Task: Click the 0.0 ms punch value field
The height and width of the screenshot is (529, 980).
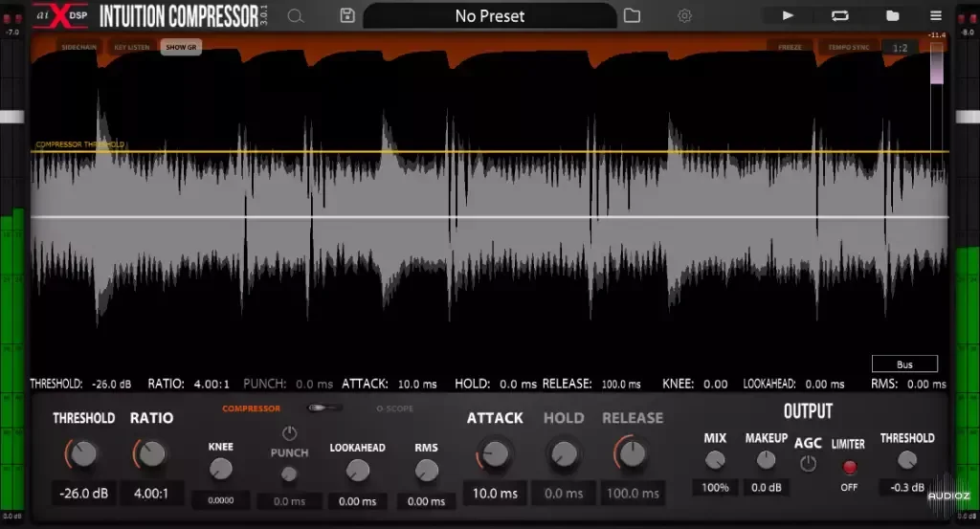Action: (x=289, y=501)
